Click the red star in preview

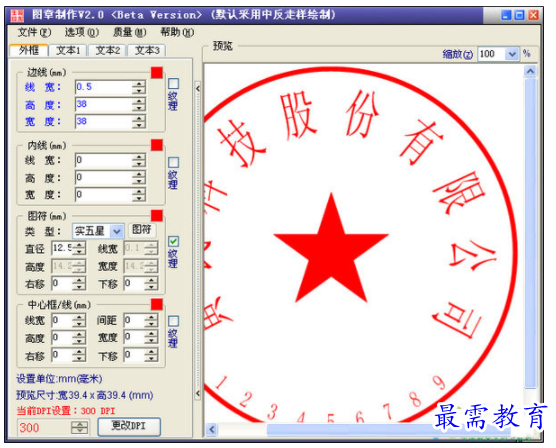click(331, 248)
